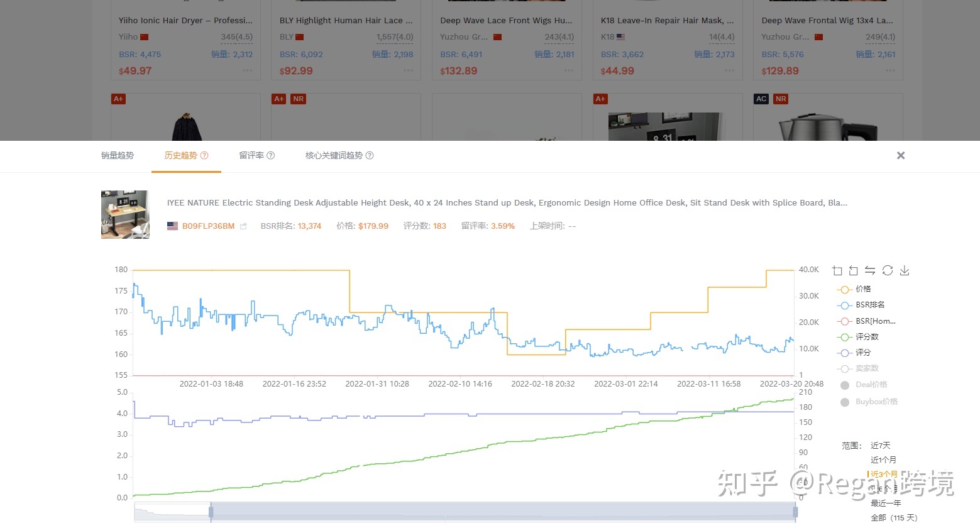Viewport: 980px width, 528px height.
Task: Open the IYEE NATURE standing desk title
Action: (x=507, y=203)
